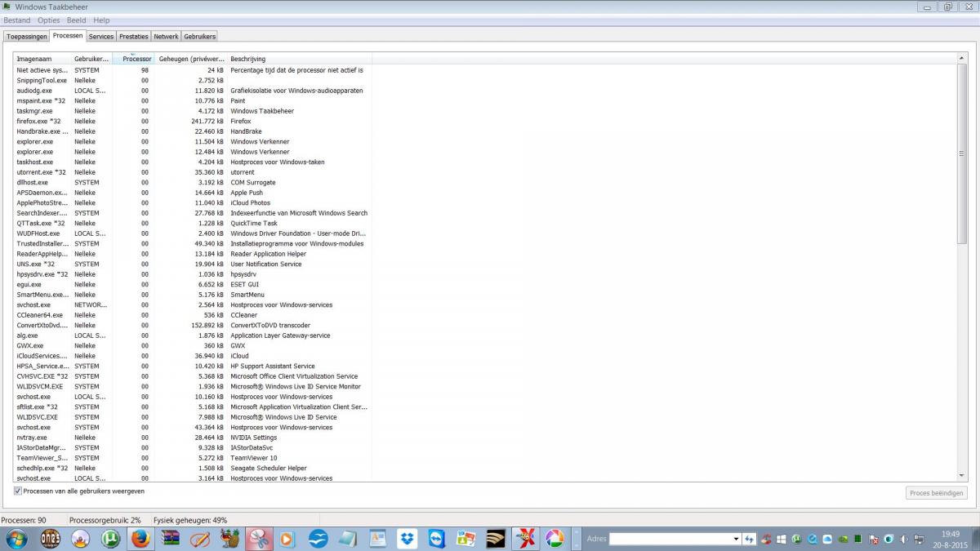Sort by the Imagenaam column header
980x551 pixels.
pyautogui.click(x=42, y=59)
